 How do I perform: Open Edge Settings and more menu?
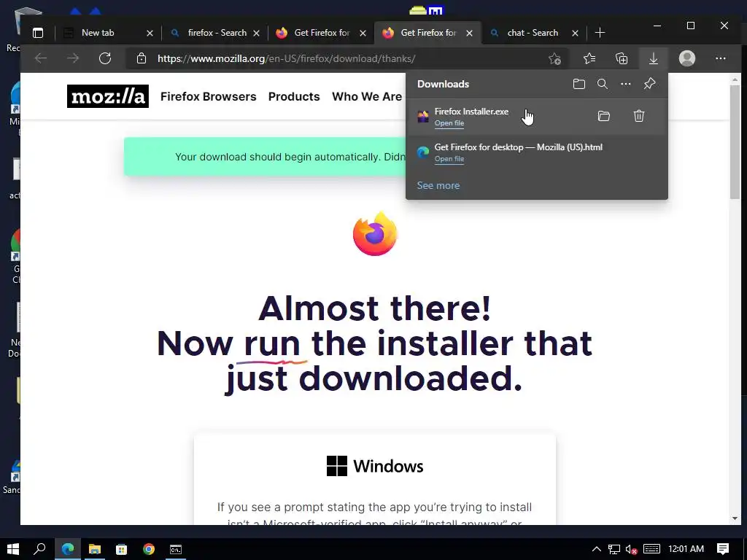point(720,58)
